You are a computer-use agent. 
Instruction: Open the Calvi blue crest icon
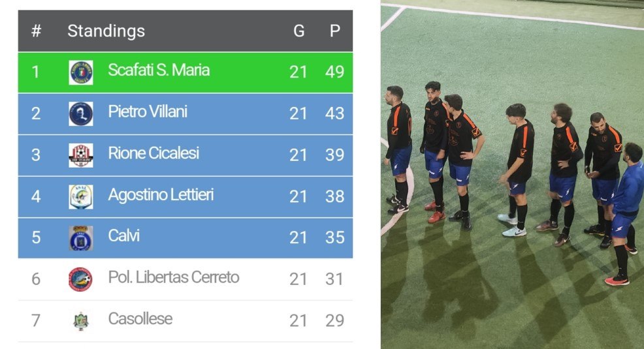pos(80,238)
